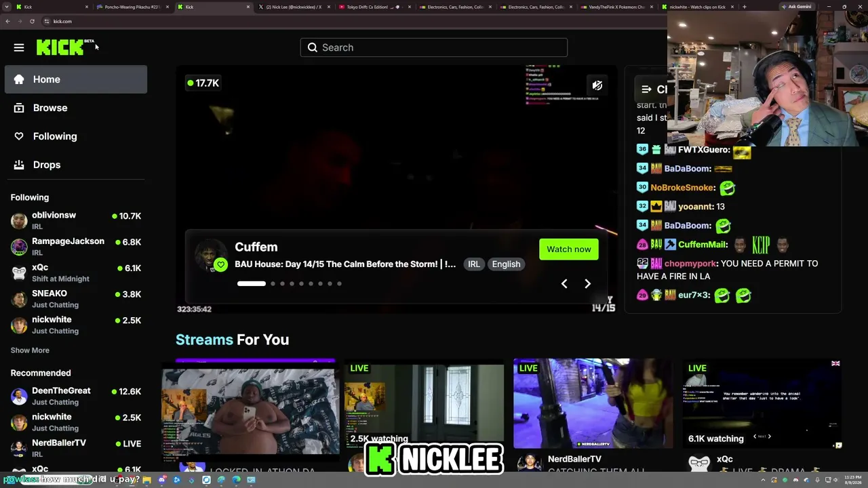Open the hamburger sidebar menu
The image size is (868, 488).
point(19,47)
